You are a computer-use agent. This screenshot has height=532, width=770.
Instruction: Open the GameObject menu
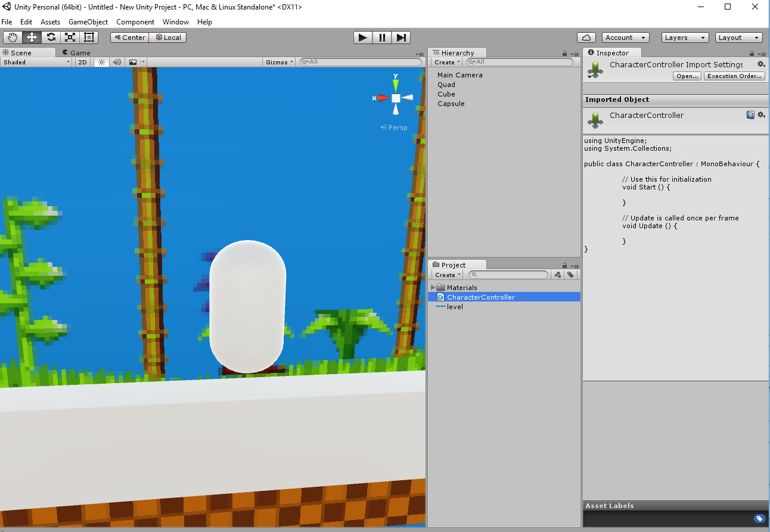[x=88, y=22]
